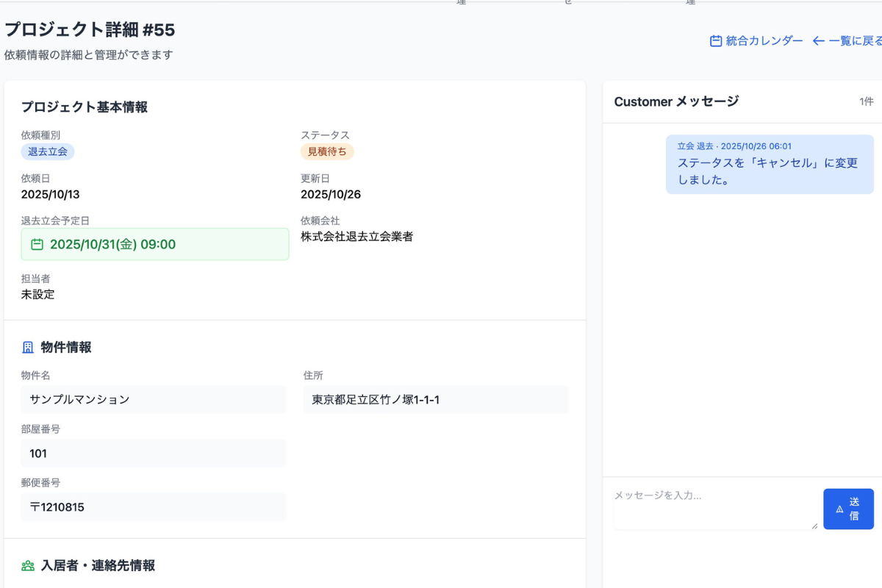Screen dimensions: 882x588
Task: Click the calendar icon inside the 退去立会予定日 field
Action: [37, 244]
